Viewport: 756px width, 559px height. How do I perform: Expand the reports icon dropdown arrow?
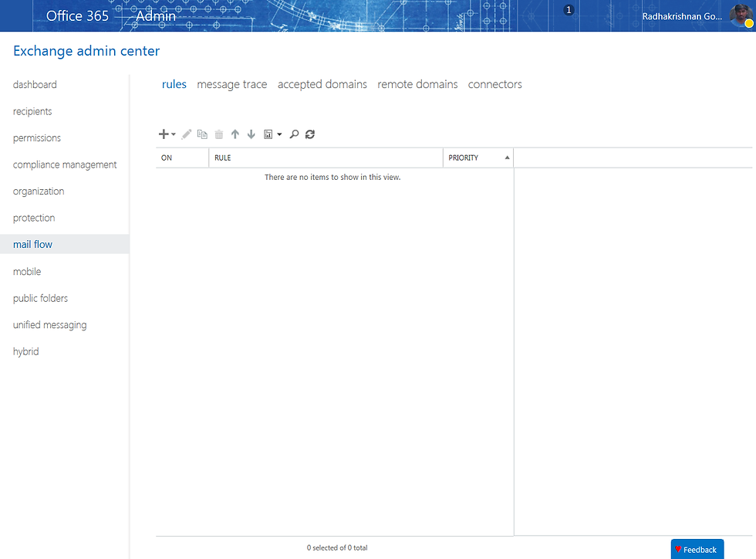279,134
